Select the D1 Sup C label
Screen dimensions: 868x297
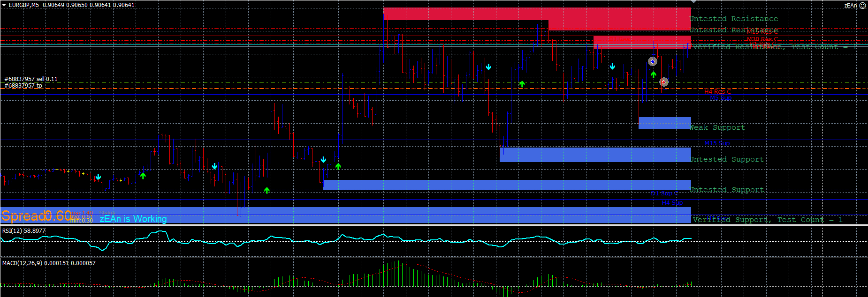point(664,193)
